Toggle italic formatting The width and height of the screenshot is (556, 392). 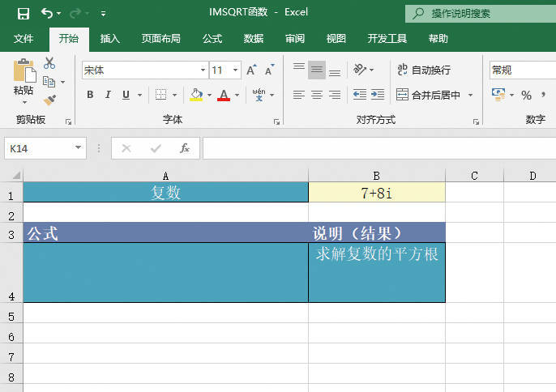click(x=108, y=95)
